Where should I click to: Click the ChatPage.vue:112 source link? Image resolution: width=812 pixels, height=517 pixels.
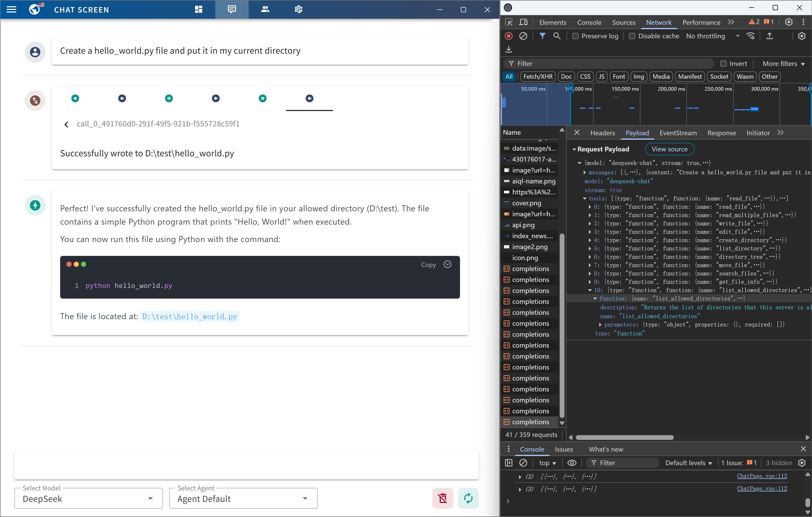(x=761, y=476)
